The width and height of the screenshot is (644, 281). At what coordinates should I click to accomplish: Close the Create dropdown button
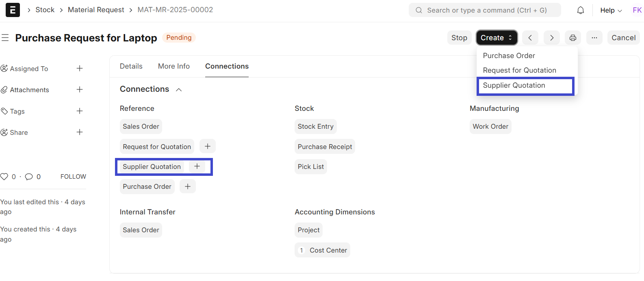(x=497, y=38)
